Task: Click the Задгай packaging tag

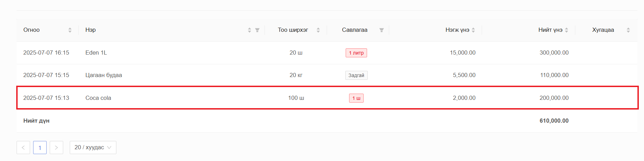Action: tap(356, 75)
